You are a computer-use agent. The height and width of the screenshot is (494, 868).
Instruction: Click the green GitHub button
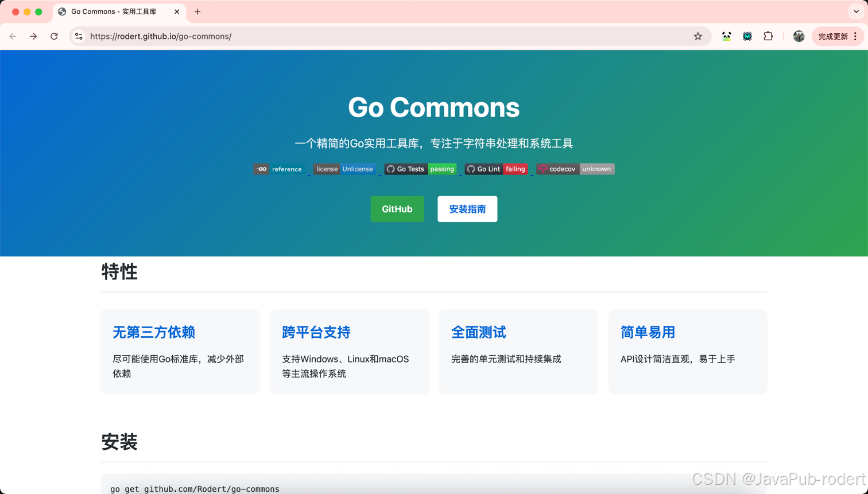click(x=397, y=209)
